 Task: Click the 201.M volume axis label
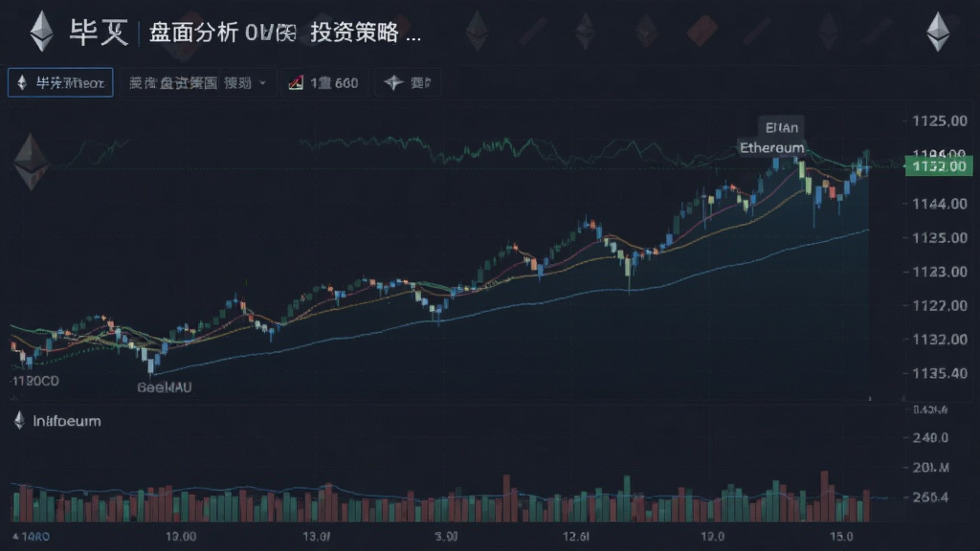(930, 467)
